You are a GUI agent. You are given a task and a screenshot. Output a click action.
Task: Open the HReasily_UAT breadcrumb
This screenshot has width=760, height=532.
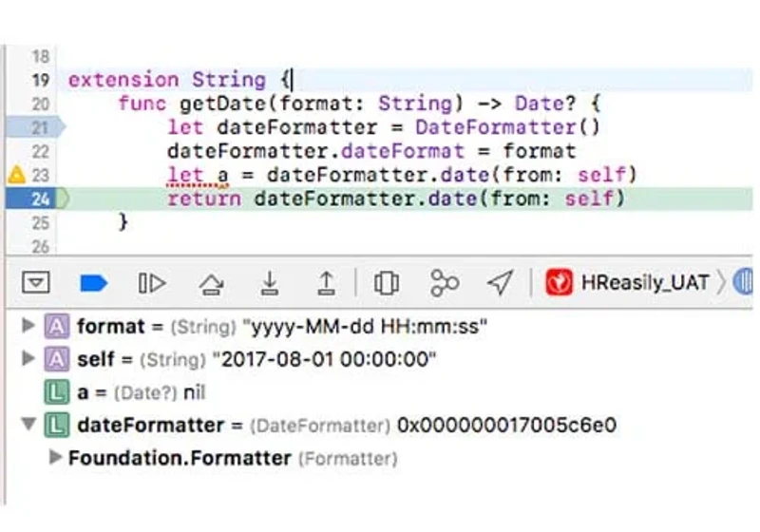644,282
